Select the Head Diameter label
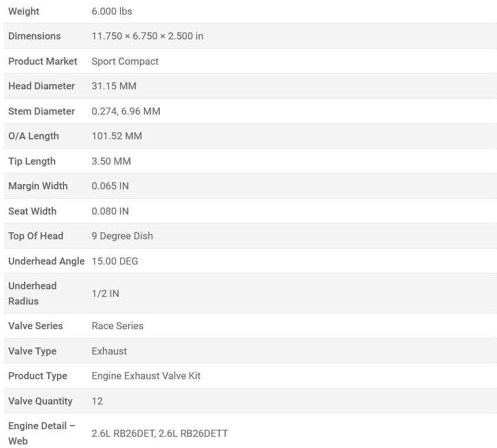 (42, 86)
